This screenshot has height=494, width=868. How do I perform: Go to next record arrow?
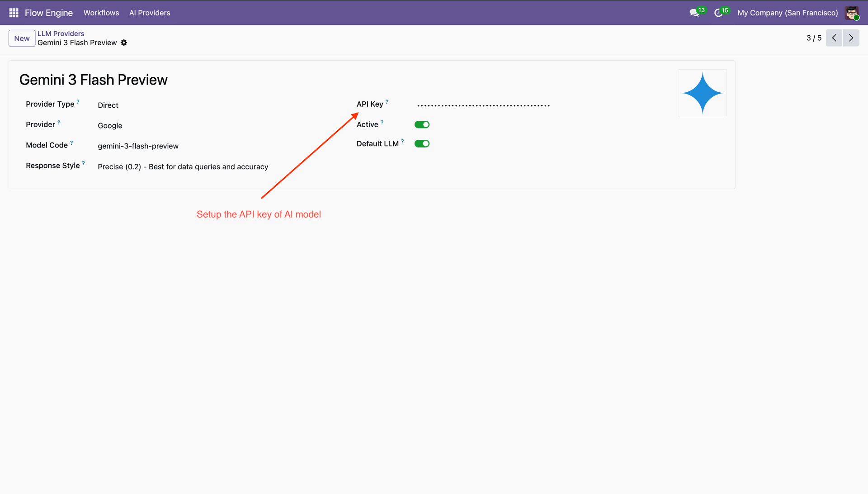[x=851, y=38]
